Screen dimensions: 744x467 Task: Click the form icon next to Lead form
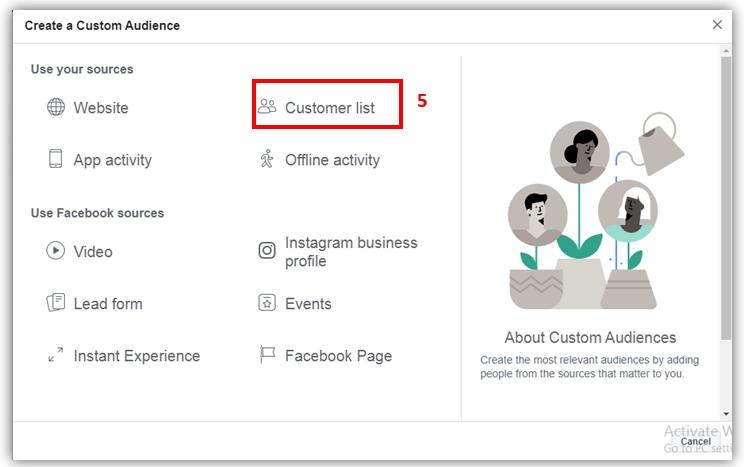pos(56,302)
